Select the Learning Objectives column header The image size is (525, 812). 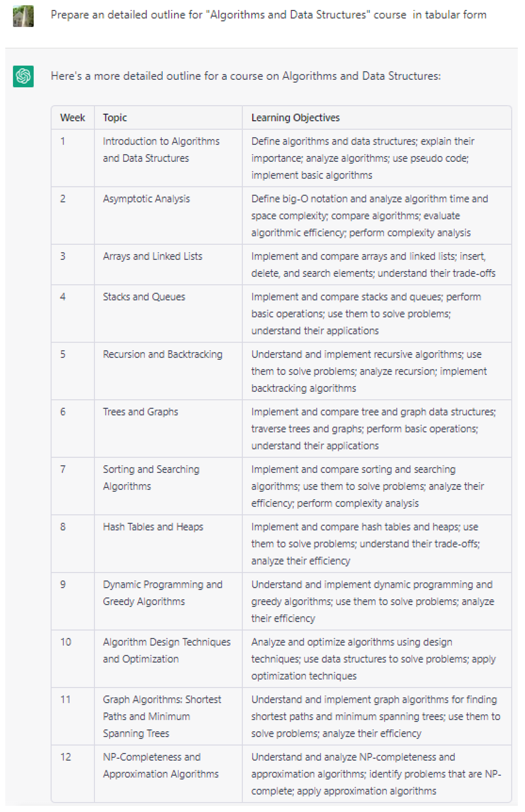[295, 118]
